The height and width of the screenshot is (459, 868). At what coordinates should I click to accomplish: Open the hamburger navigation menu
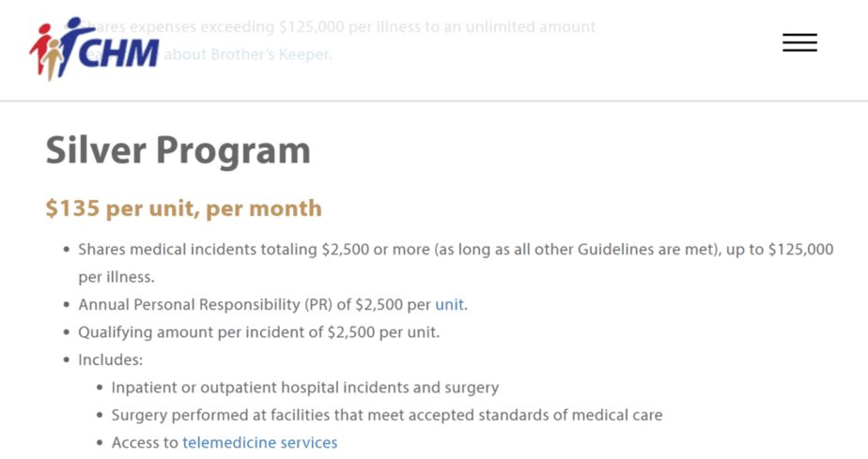(799, 42)
